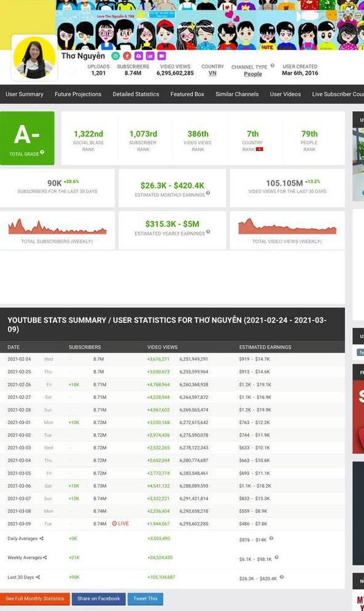
Task: Click the LIVE indicator in 2021-03-09 row
Action: [x=120, y=523]
